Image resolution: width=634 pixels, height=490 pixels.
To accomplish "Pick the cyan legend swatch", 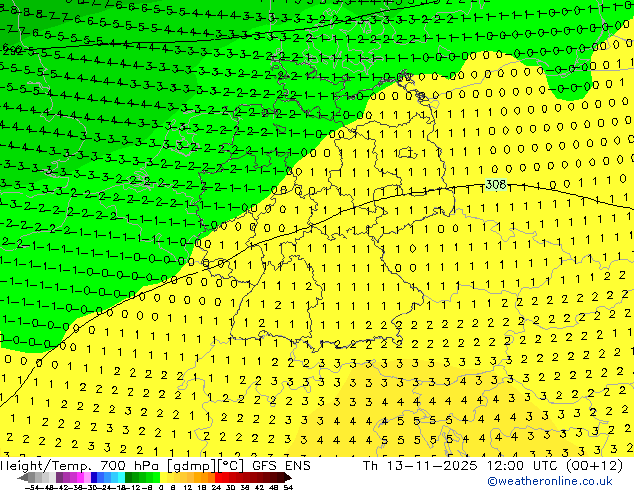I will [121, 477].
